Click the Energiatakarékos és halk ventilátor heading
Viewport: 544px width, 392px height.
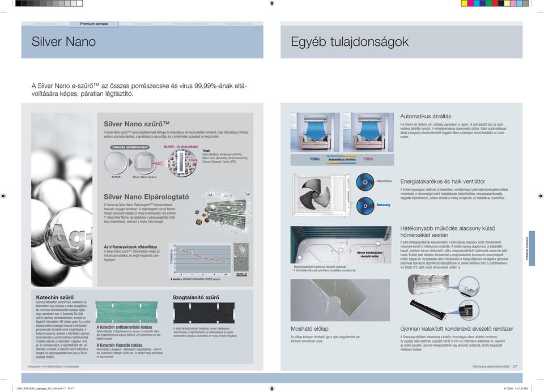click(443, 181)
